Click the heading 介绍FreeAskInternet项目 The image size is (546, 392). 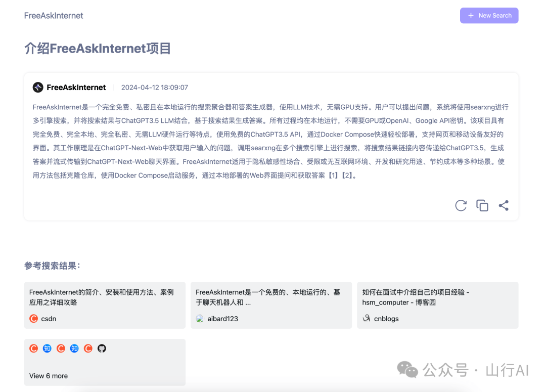98,49
